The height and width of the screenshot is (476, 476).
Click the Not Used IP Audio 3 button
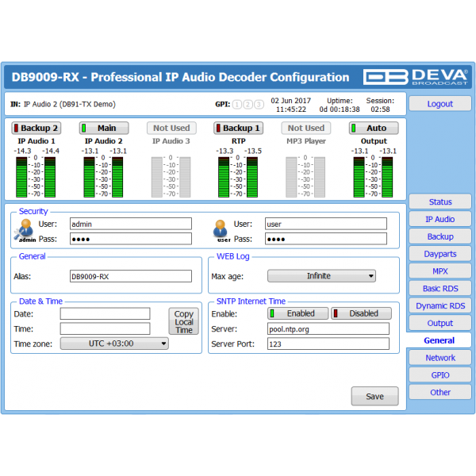tap(171, 128)
